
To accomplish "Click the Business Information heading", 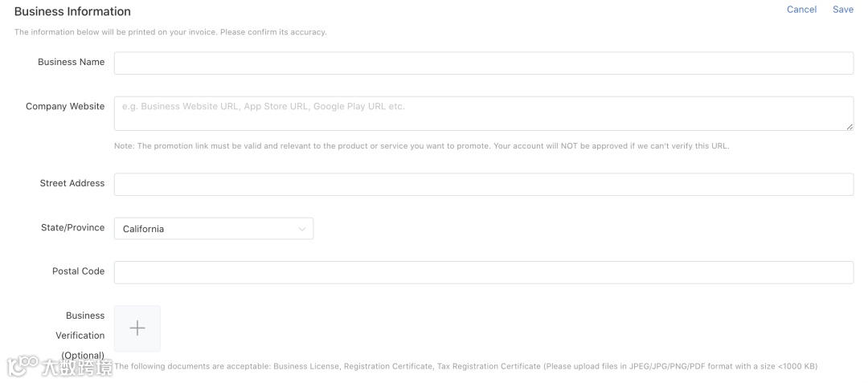I will pyautogui.click(x=72, y=11).
